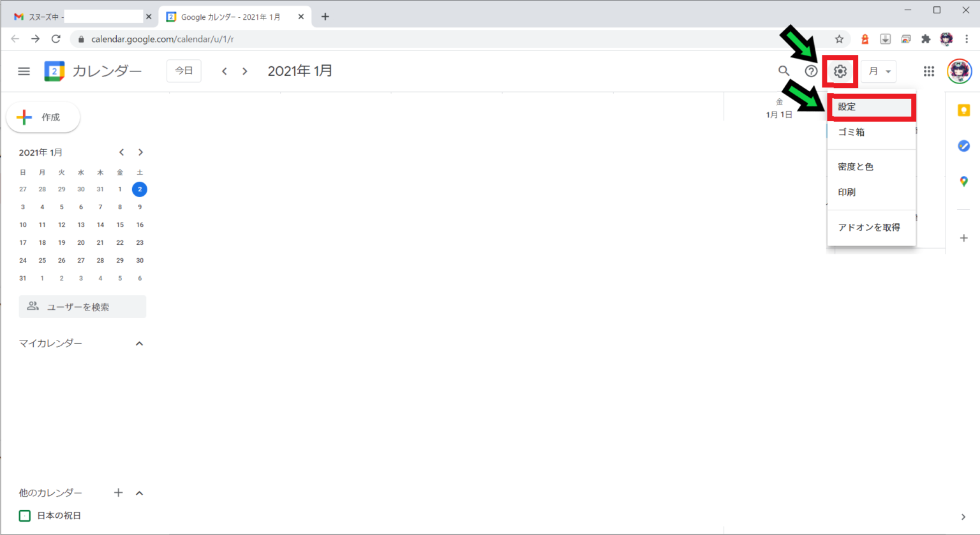Open Google Keep in side panel
This screenshot has width=980, height=535.
point(963,111)
